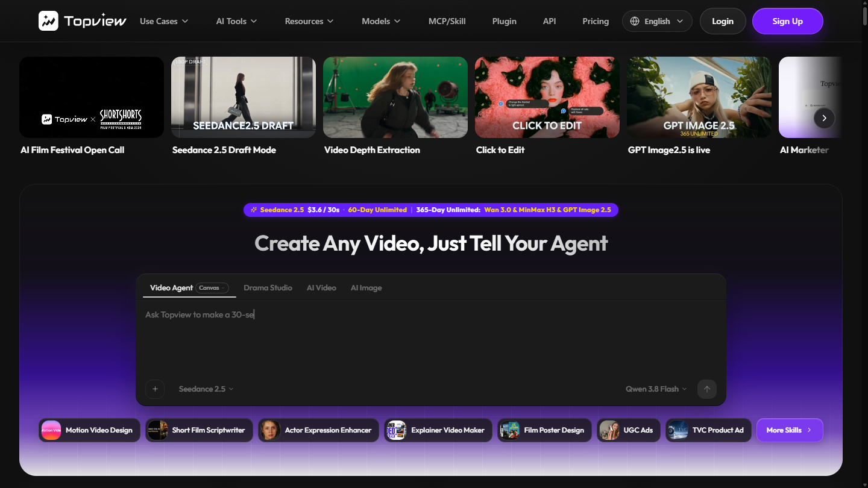Click the globe language icon
The image size is (868, 488).
coord(634,21)
